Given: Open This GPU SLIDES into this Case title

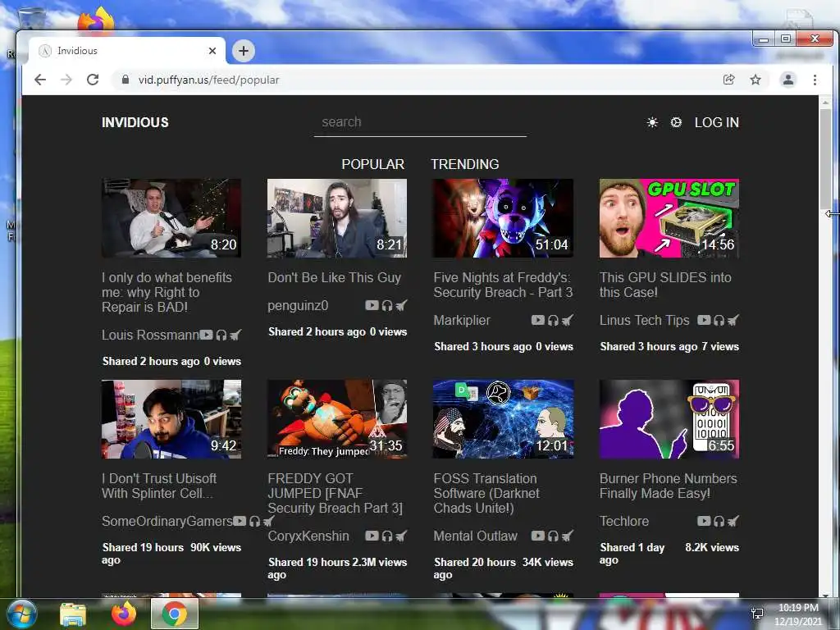Looking at the screenshot, I should 665,285.
